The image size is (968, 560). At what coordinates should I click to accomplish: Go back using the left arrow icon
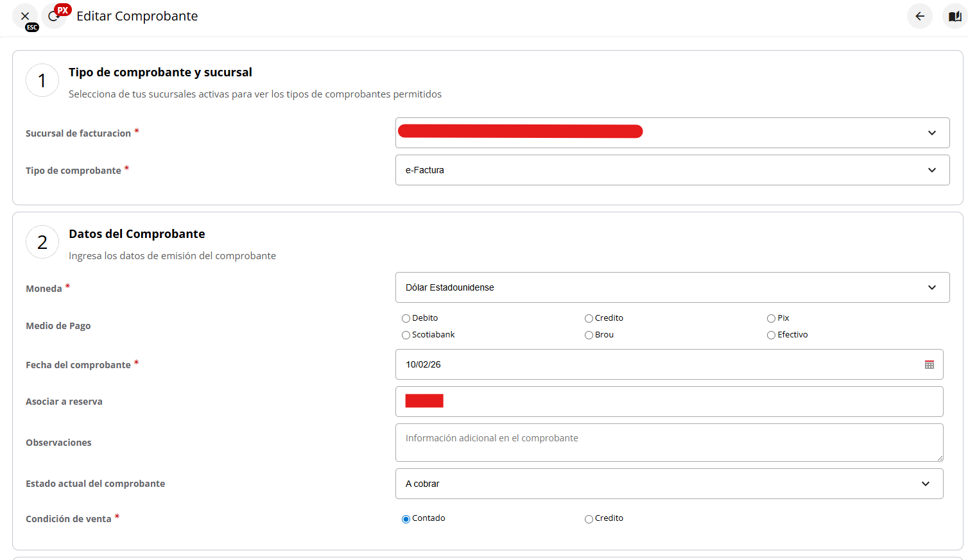(919, 16)
